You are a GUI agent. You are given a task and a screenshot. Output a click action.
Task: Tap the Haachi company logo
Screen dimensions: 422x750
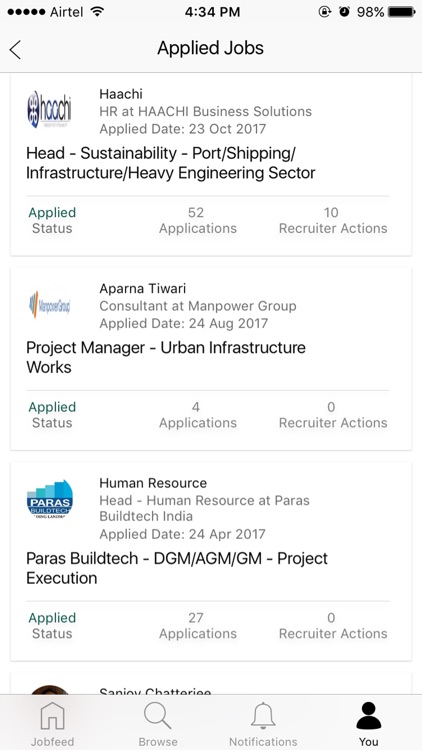tap(49, 110)
